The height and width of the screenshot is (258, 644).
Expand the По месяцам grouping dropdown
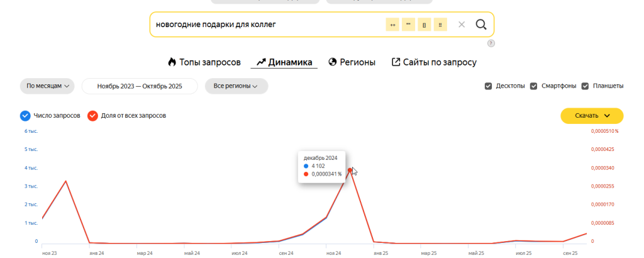pyautogui.click(x=47, y=86)
